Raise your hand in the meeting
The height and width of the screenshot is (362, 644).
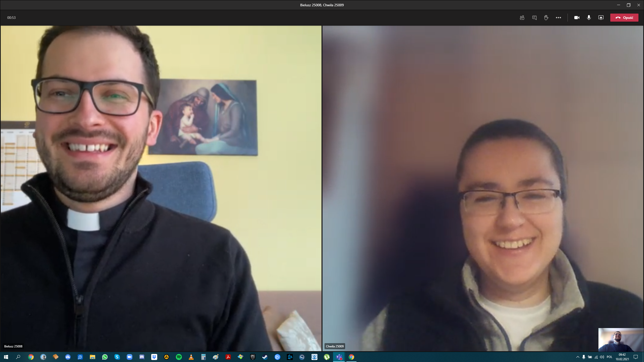546,18
